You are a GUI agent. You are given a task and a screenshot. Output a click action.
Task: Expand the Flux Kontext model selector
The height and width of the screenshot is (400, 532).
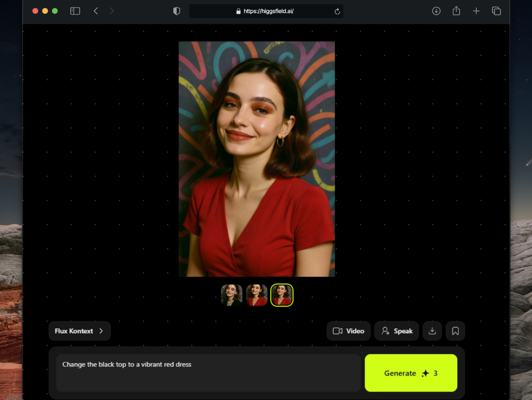point(79,331)
